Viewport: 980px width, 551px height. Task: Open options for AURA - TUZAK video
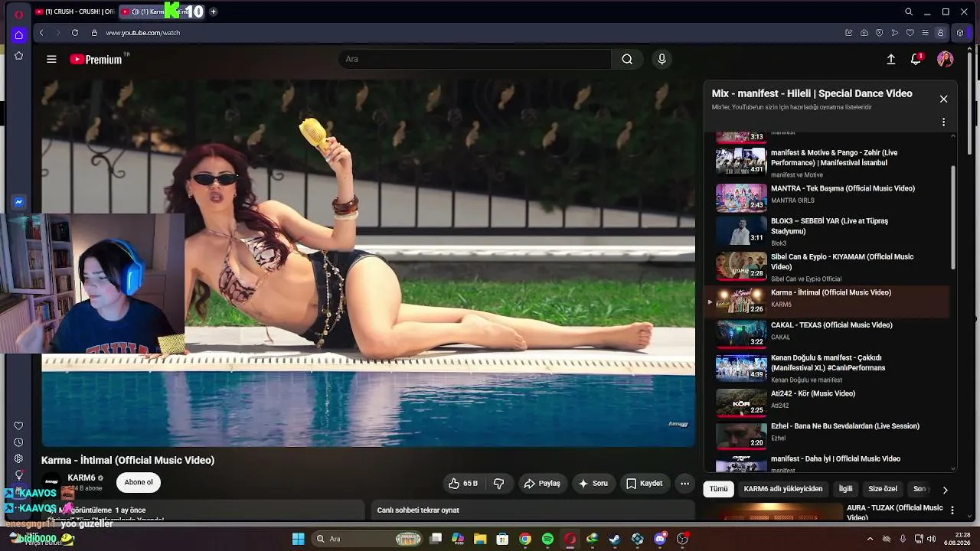coord(952,510)
